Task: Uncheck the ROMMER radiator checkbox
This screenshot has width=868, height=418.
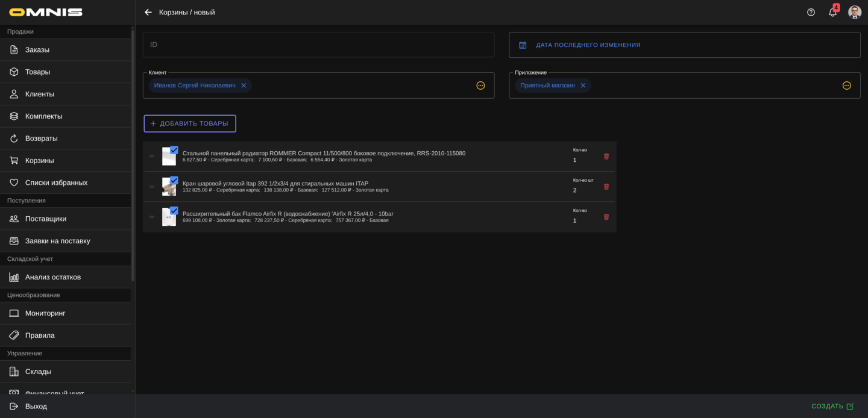Action: (174, 150)
